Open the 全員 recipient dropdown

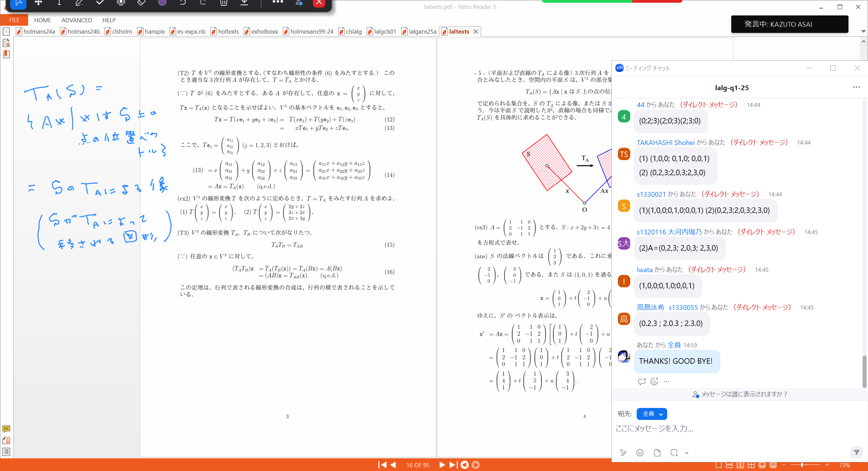point(652,414)
